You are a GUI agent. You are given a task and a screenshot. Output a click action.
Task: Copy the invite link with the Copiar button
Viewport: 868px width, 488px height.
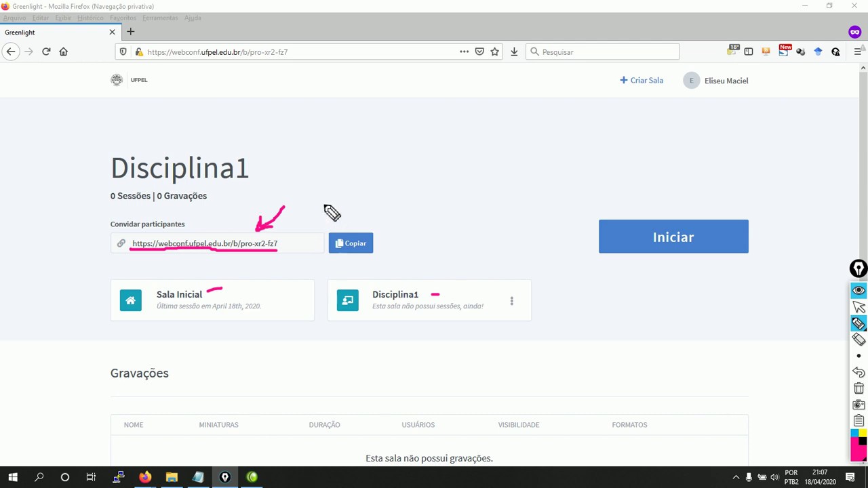tap(351, 243)
